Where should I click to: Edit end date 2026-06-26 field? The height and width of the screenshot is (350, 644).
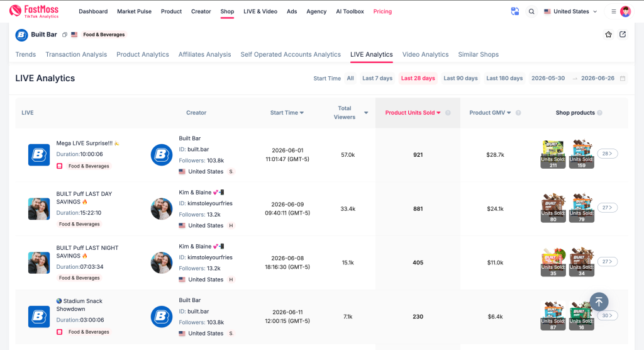tap(597, 78)
